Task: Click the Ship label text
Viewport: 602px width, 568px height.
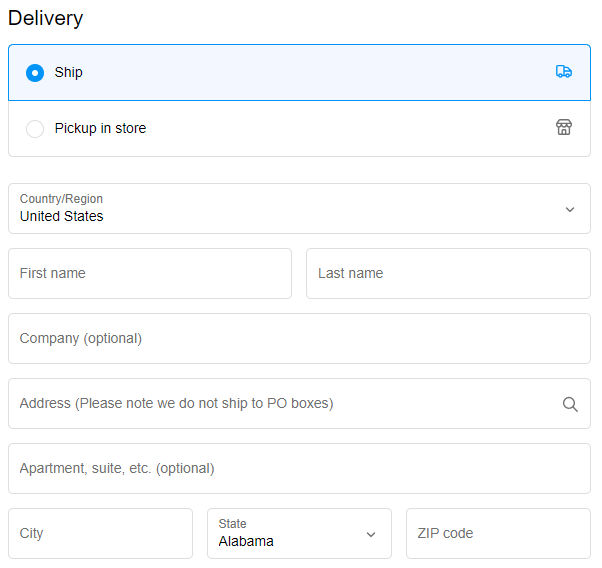Action: coord(68,72)
